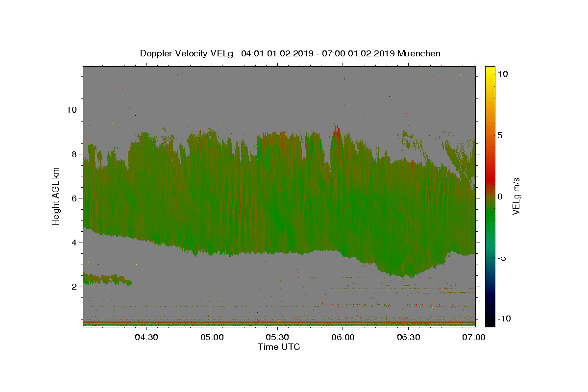Screen dimensions: 588x392
Task: Click the colorbar label '10'
Action: point(503,74)
